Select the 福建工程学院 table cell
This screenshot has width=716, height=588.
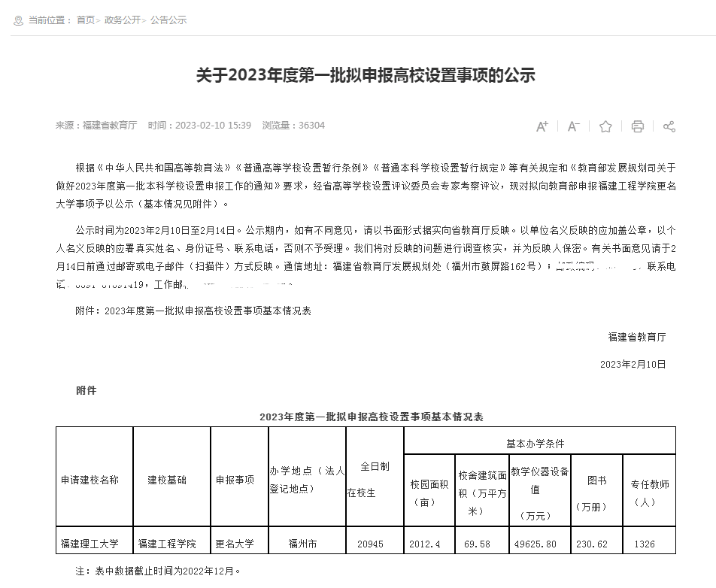tap(167, 543)
